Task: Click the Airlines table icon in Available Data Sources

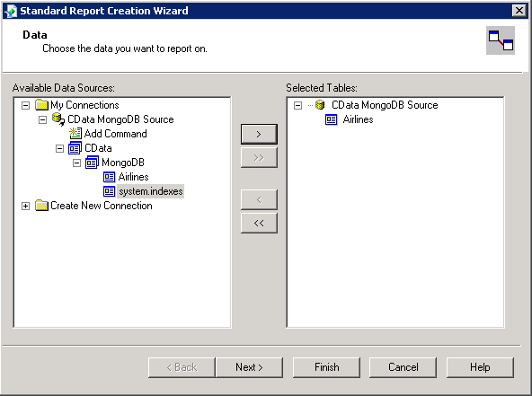Action: (110, 177)
